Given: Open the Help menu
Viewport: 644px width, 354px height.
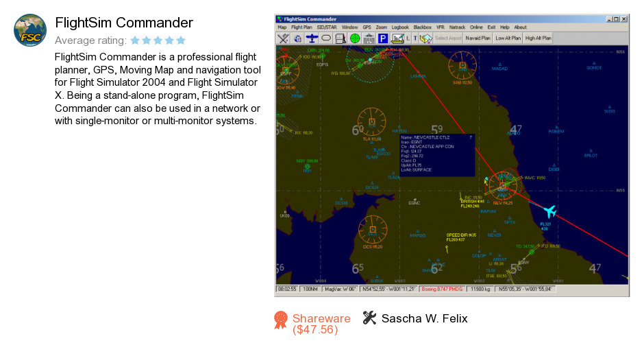Looking at the screenshot, I should [505, 27].
